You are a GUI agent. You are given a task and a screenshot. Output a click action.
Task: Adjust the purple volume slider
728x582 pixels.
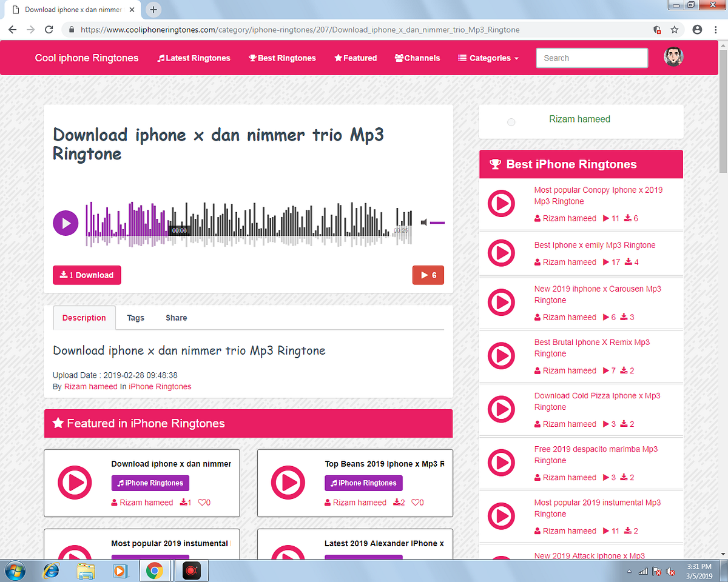coord(437,222)
